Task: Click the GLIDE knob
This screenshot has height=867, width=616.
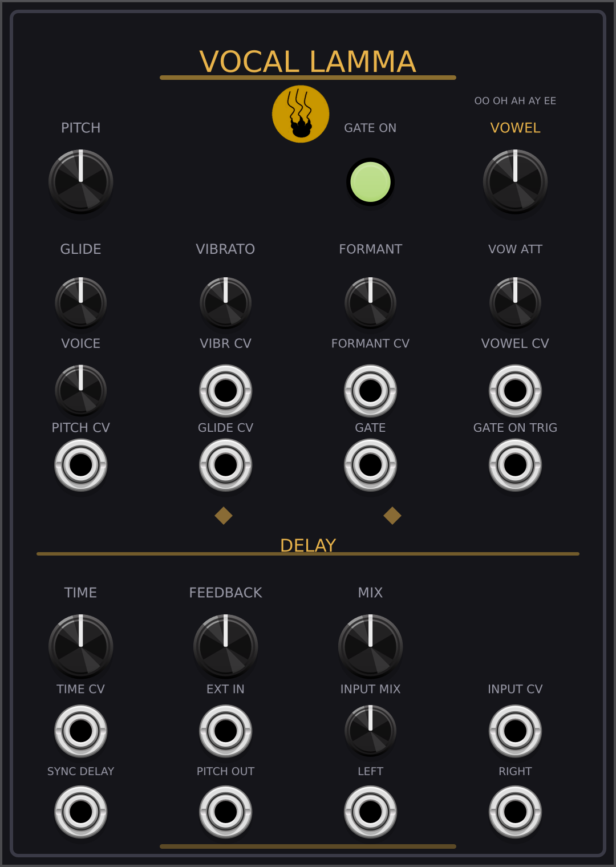Action: point(81,303)
